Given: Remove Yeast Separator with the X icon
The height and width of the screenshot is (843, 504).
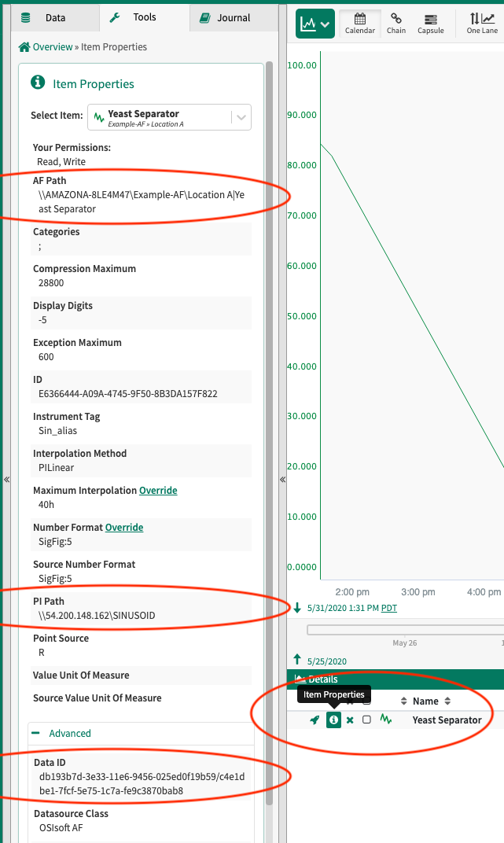Looking at the screenshot, I should tap(350, 720).
